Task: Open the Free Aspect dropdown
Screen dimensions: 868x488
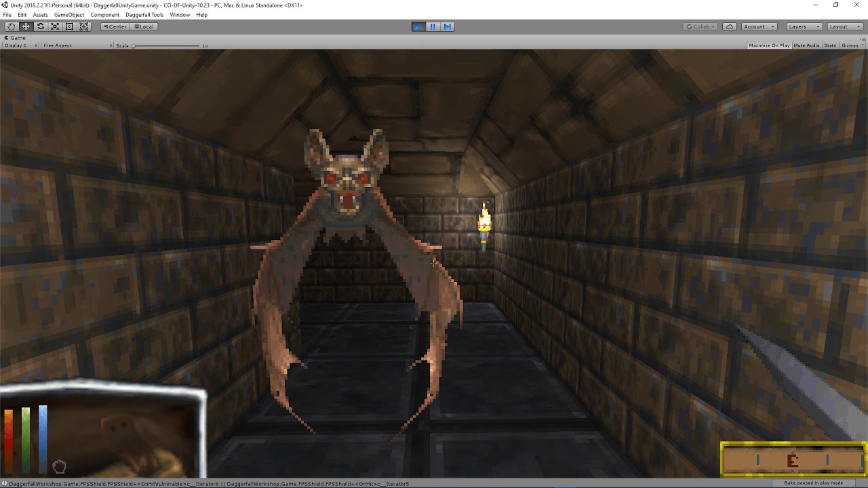Action: tap(76, 45)
